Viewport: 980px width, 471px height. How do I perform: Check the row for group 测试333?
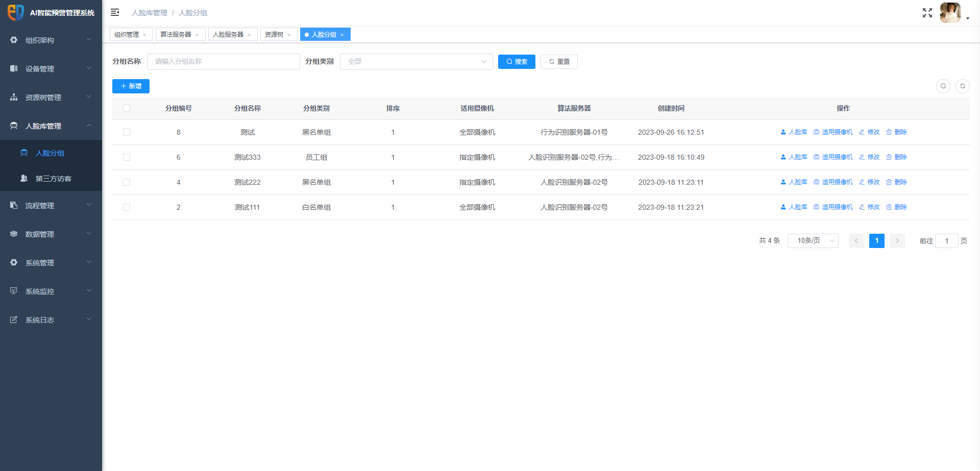pos(127,157)
